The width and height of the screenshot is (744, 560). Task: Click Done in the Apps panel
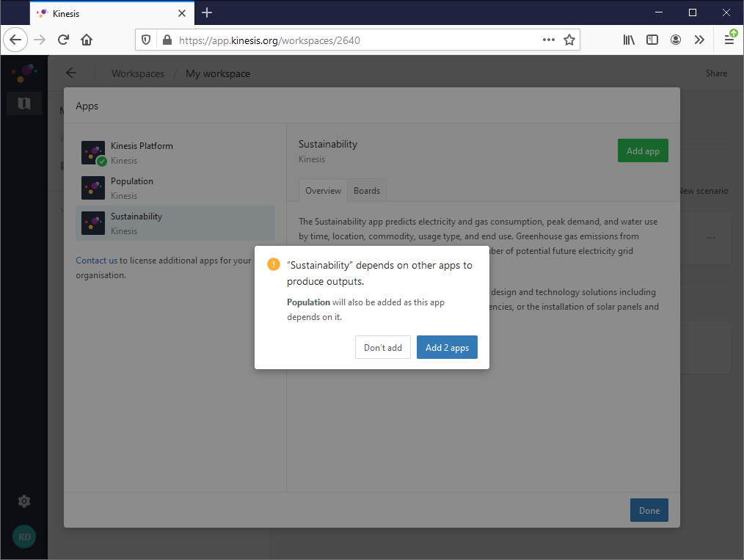point(649,510)
